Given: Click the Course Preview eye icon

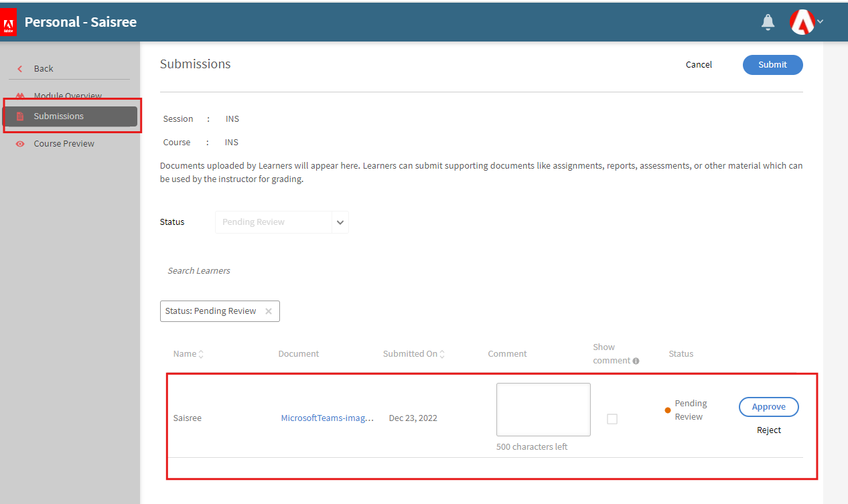Looking at the screenshot, I should pyautogui.click(x=20, y=144).
